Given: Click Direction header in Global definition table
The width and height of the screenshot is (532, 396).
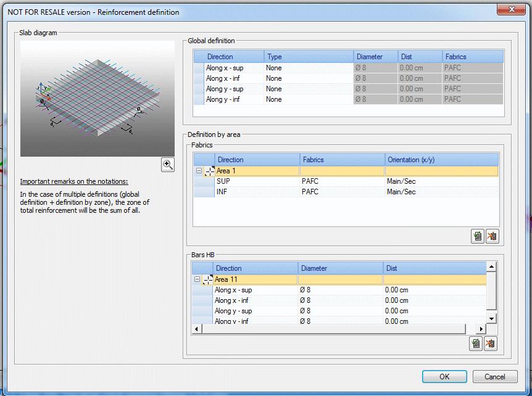Looking at the screenshot, I should 234,57.
